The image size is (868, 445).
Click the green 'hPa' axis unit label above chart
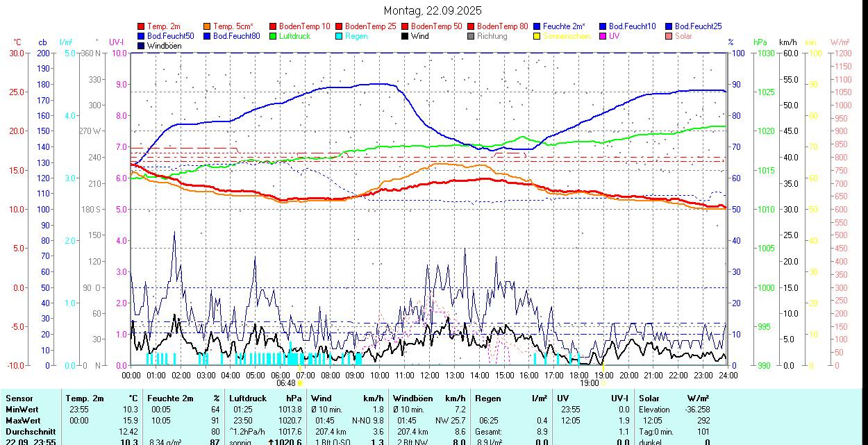pyautogui.click(x=760, y=42)
